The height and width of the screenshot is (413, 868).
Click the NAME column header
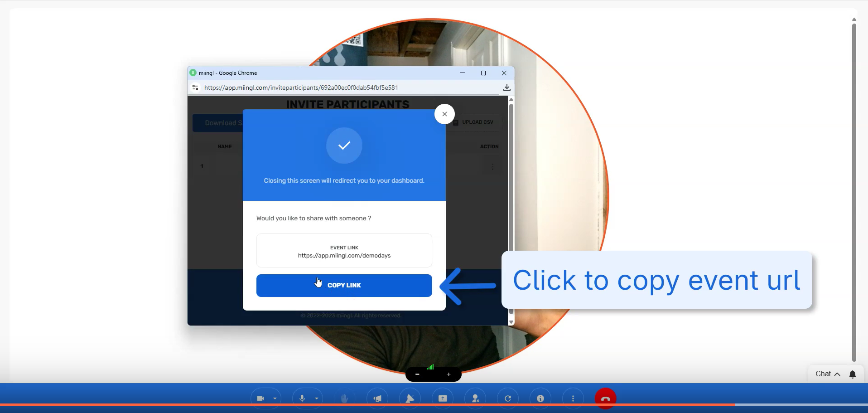click(225, 146)
